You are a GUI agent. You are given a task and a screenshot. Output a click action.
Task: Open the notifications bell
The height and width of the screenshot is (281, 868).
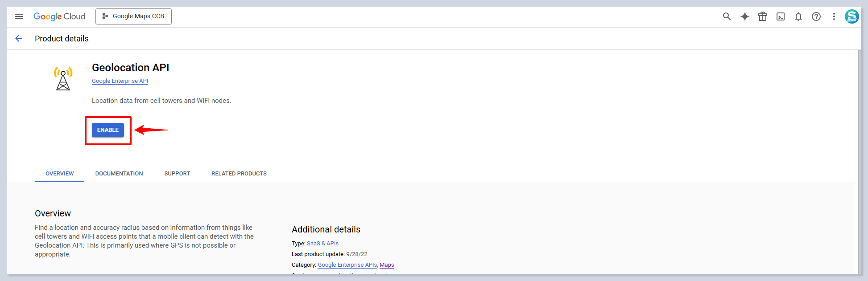tap(798, 16)
